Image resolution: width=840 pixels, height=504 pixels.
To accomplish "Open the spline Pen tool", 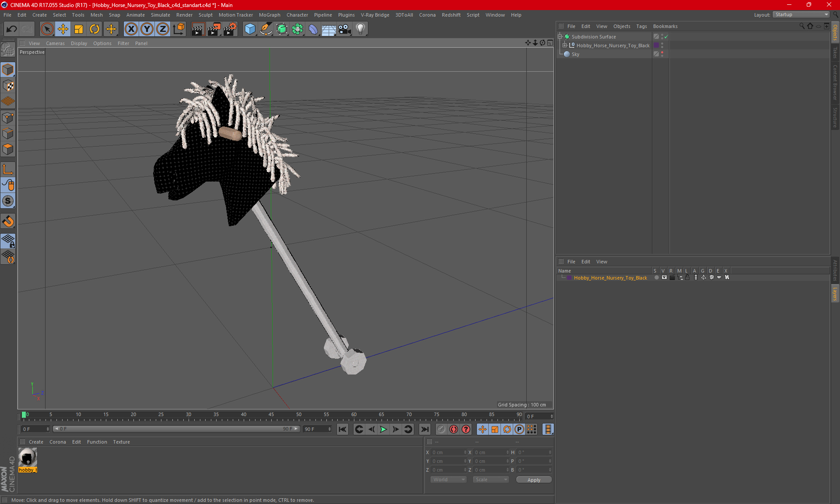I will (x=266, y=29).
